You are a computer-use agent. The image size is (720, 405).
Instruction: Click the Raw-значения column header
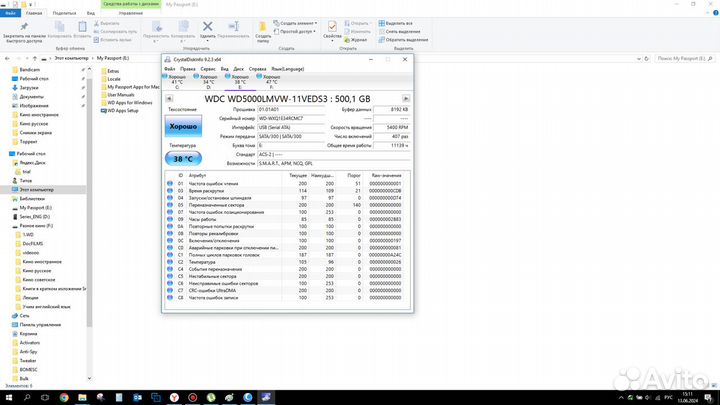click(x=386, y=175)
